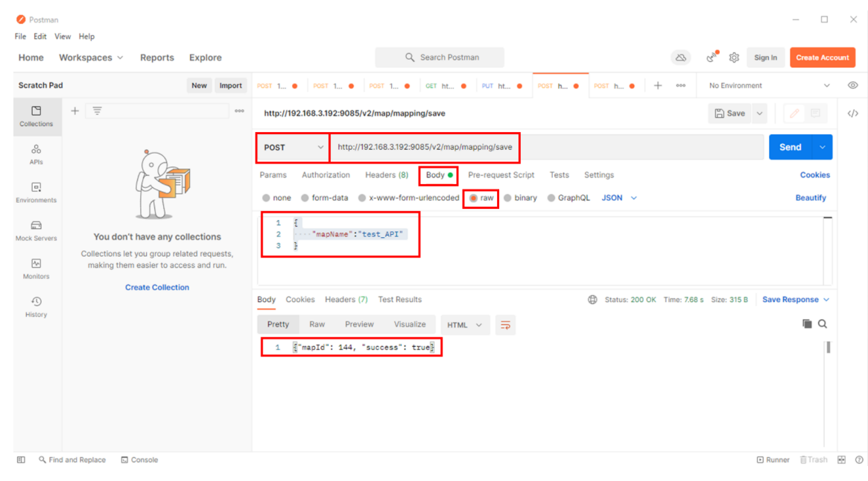Open the No Environment dropdown
Viewport: 868px width, 481px height.
pyautogui.click(x=767, y=86)
